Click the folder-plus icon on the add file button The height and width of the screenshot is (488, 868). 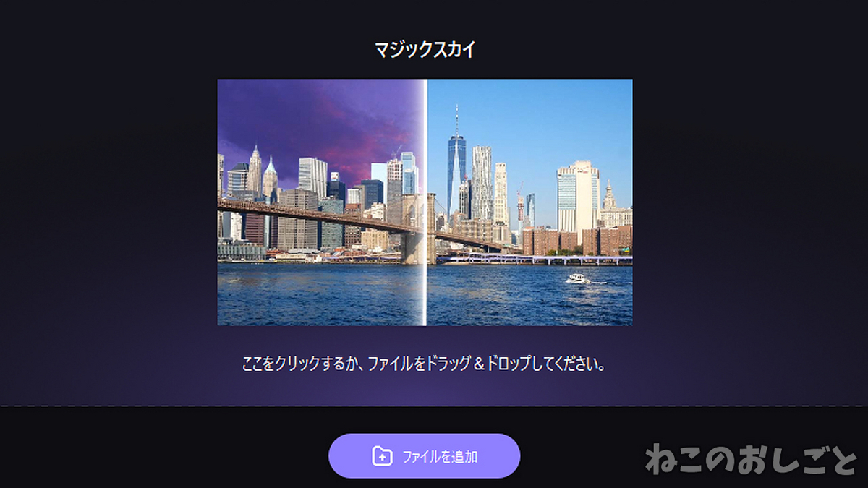[x=382, y=456]
